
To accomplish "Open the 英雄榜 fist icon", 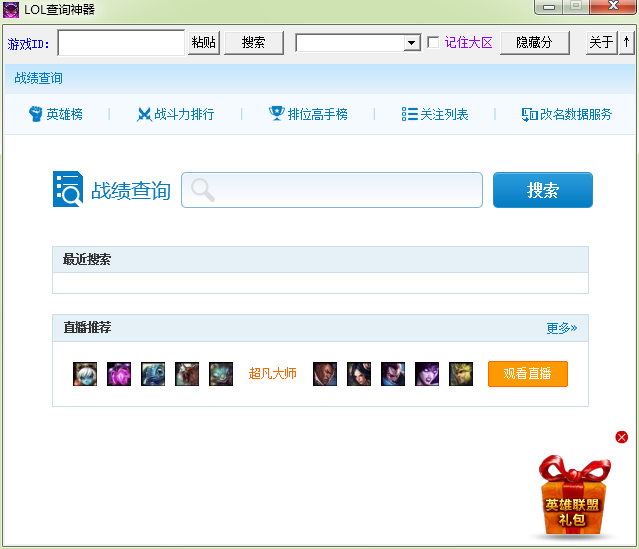I will pos(35,114).
